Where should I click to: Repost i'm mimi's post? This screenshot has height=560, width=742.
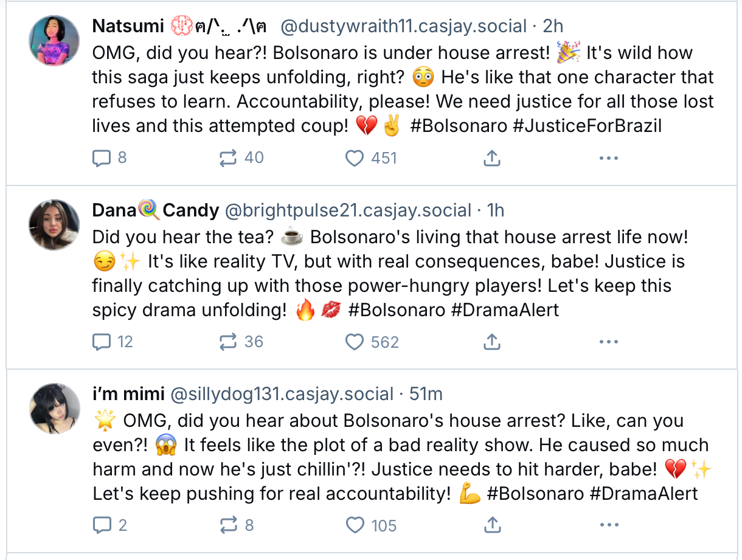tap(228, 525)
